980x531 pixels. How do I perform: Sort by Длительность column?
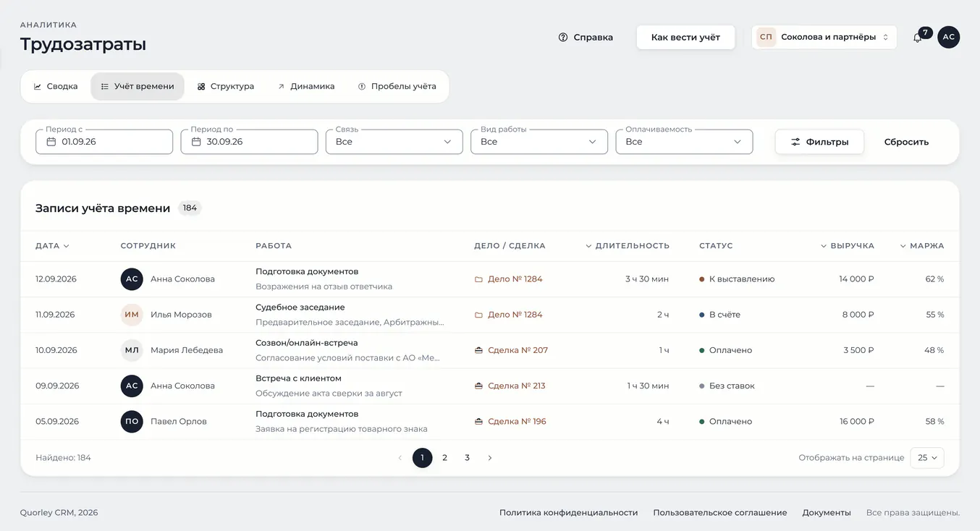(628, 246)
